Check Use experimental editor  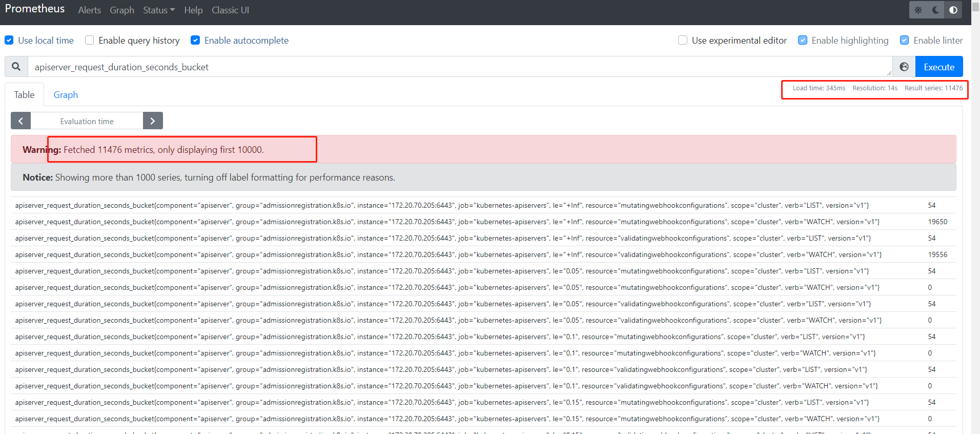click(683, 40)
